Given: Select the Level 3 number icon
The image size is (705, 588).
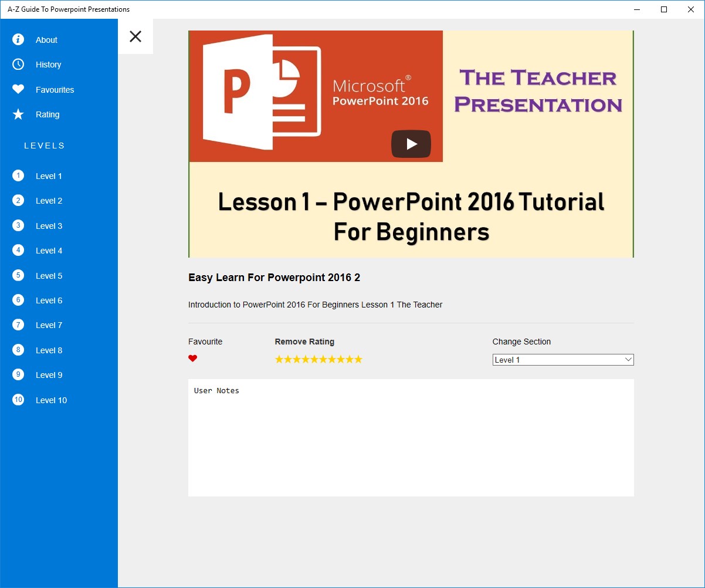Looking at the screenshot, I should (18, 225).
